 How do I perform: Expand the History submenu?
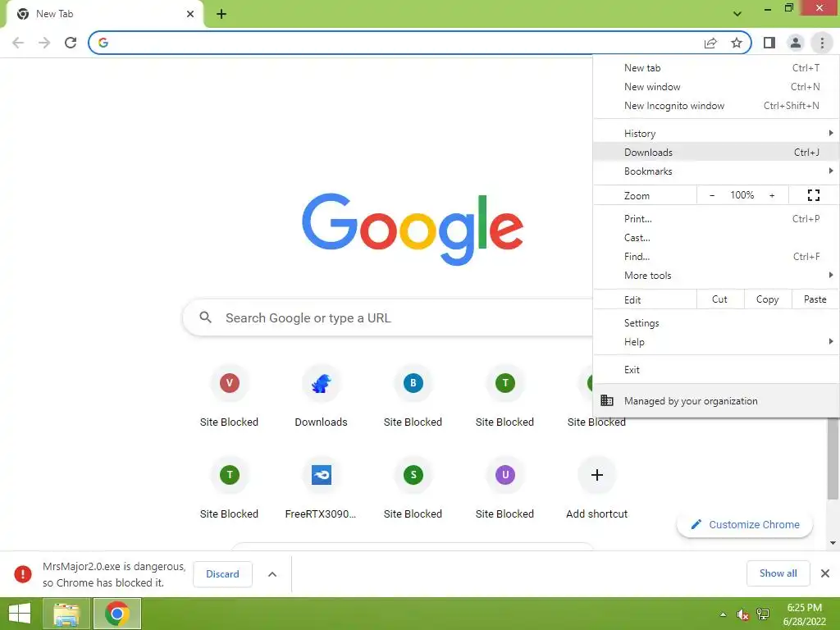pos(716,134)
